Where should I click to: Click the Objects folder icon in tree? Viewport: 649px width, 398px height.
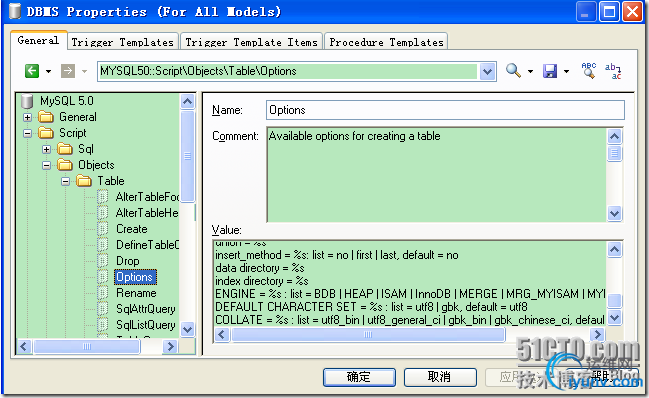[x=65, y=165]
